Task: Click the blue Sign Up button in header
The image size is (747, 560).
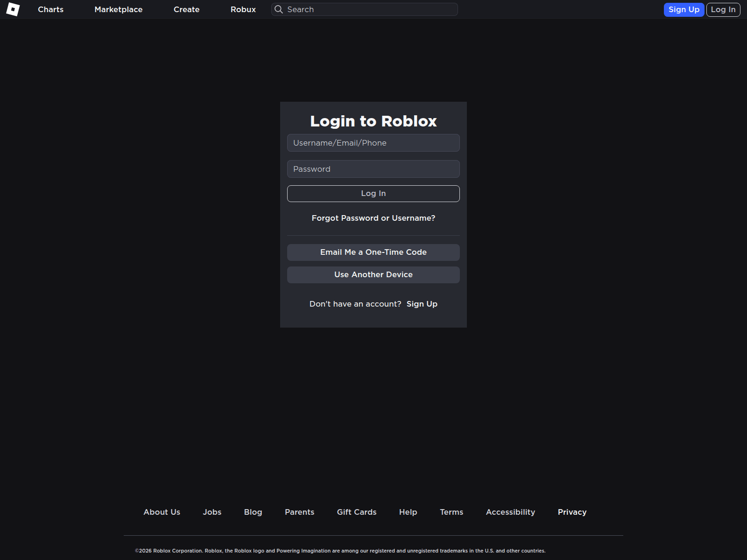Action: (x=684, y=9)
